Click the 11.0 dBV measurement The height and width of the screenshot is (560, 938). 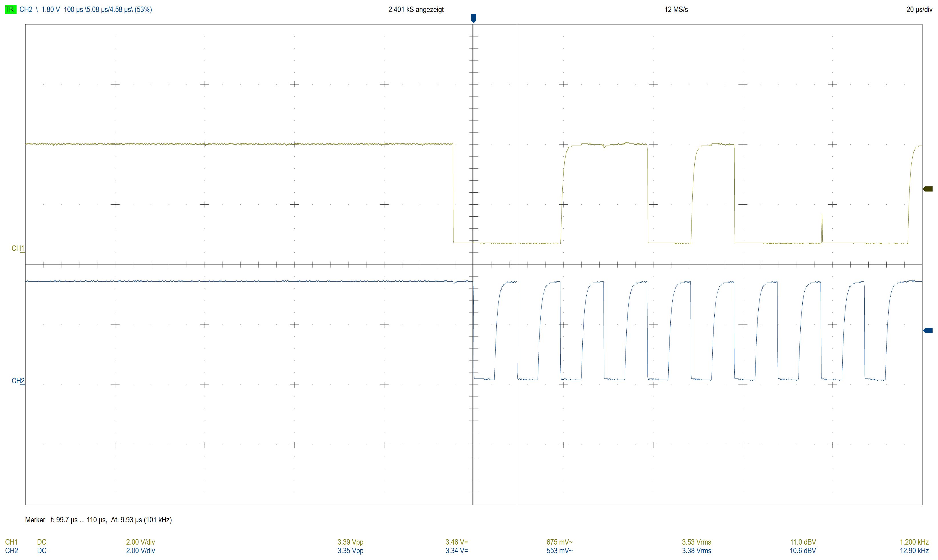coord(803,542)
